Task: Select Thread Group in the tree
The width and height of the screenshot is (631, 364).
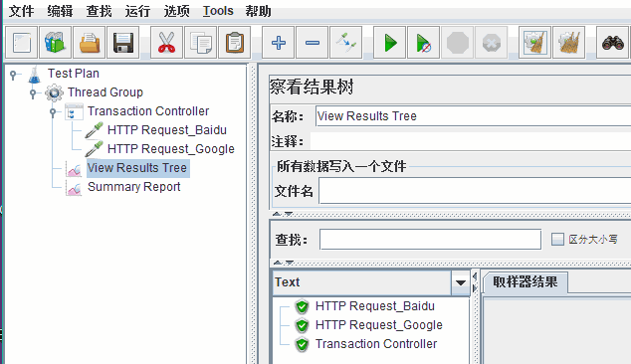Action: [105, 92]
